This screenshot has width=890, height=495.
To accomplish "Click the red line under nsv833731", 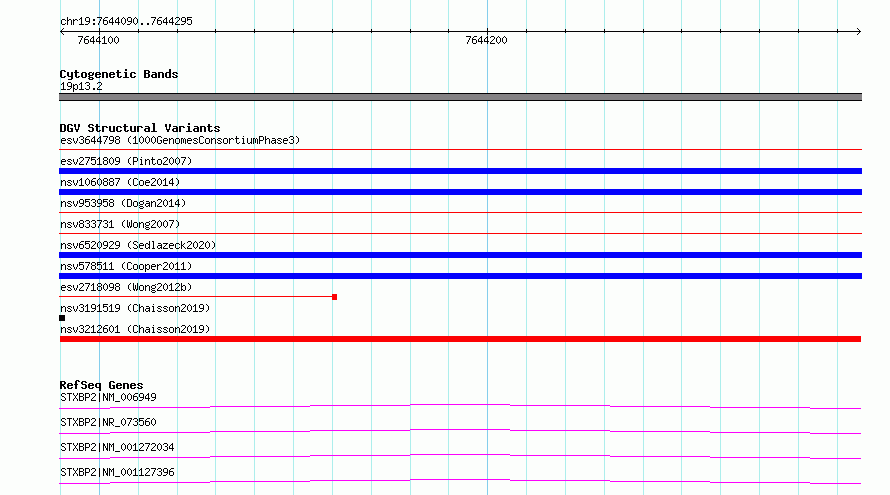I will (460, 233).
